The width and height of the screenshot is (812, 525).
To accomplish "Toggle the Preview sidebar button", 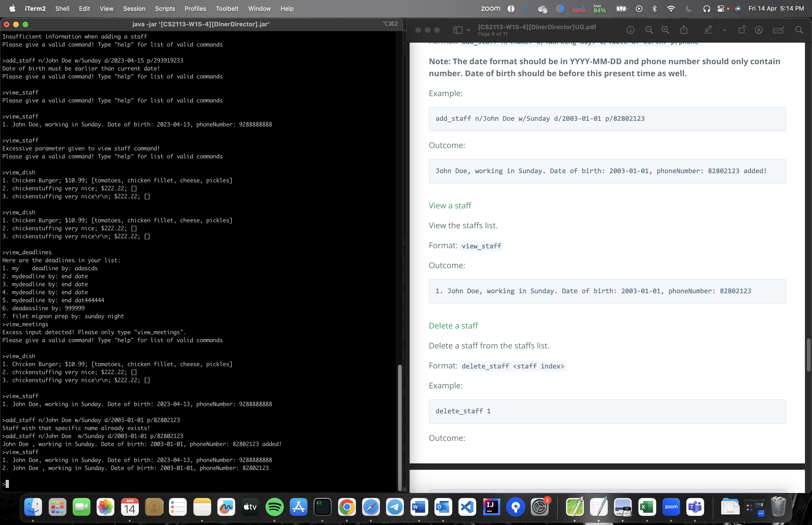I will pos(458,30).
